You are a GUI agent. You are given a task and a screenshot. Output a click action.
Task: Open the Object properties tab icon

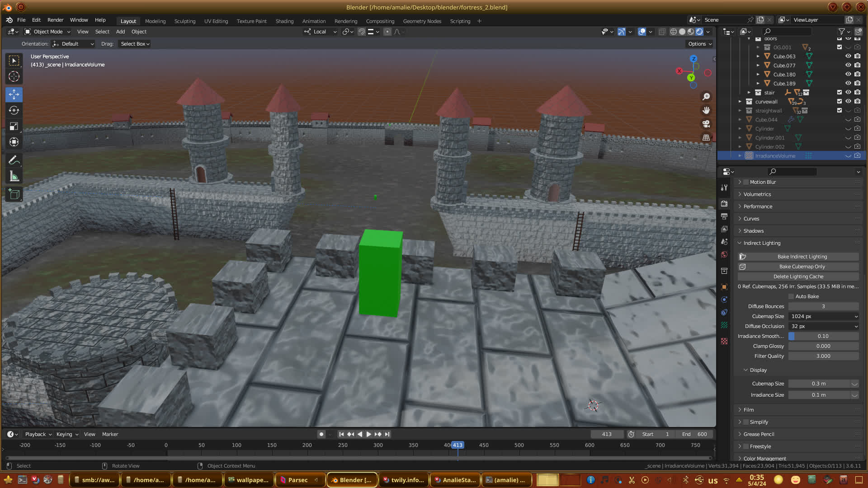pyautogui.click(x=724, y=287)
